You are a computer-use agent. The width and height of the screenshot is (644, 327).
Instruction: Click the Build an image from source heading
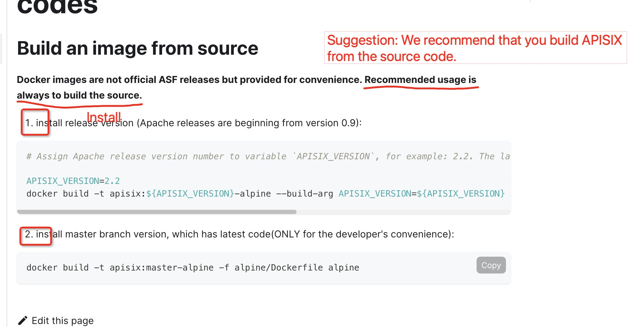click(x=137, y=48)
